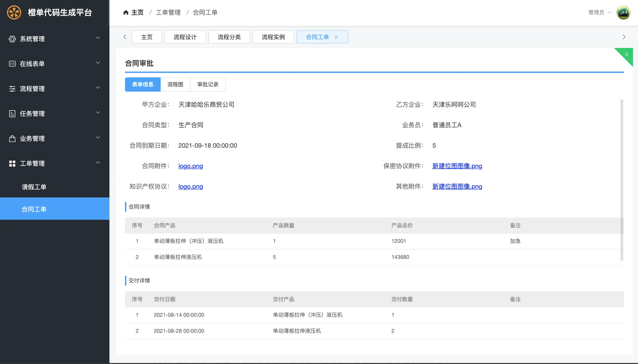Image resolution: width=638 pixels, height=364 pixels.
Task: Open 新建位图图像.png confidential attachment
Action: (457, 166)
